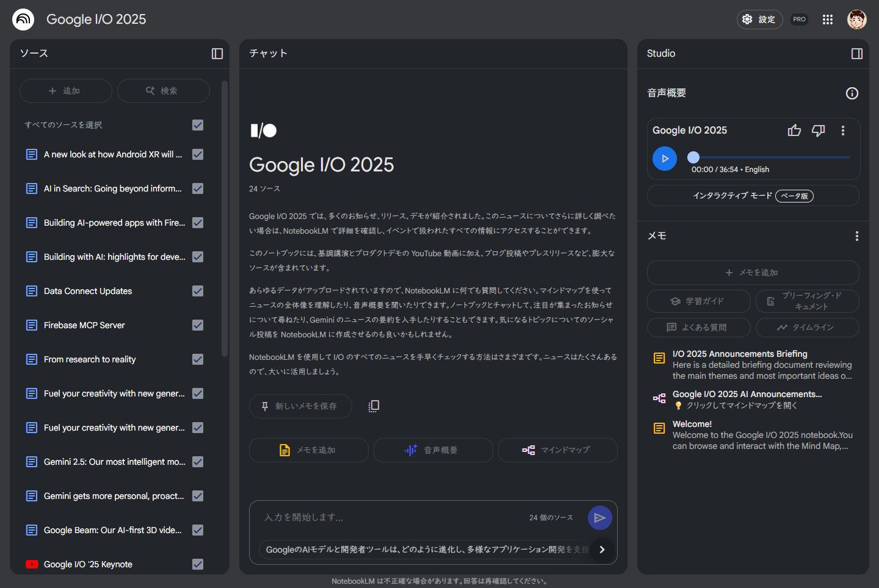The width and height of the screenshot is (879, 588).
Task: Click the PRO badge
Action: pyautogui.click(x=799, y=20)
